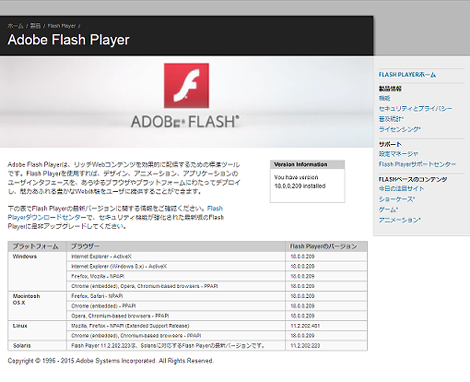Click the FLASHベースのコンテンツ sidebar heading
The image size is (470, 382).
click(413, 179)
